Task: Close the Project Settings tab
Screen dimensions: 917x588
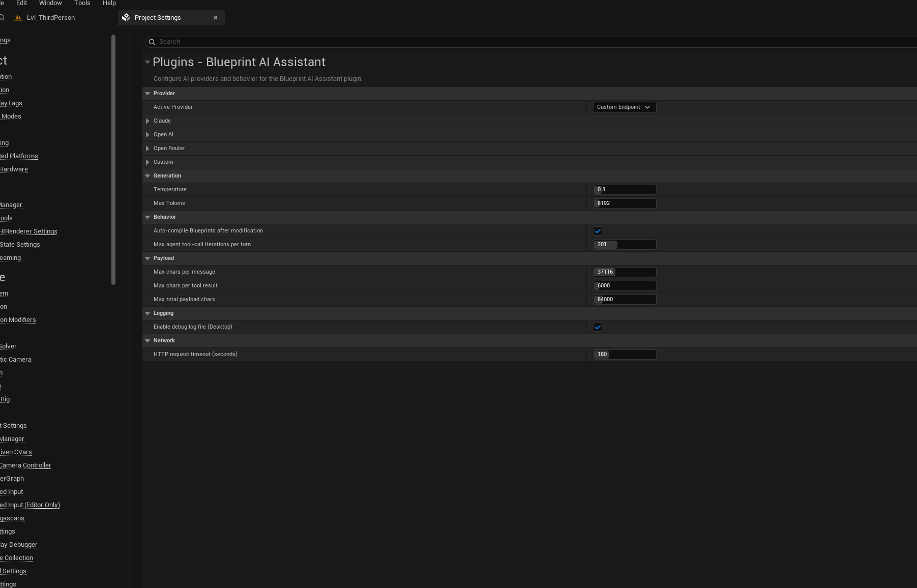Action: pos(216,17)
